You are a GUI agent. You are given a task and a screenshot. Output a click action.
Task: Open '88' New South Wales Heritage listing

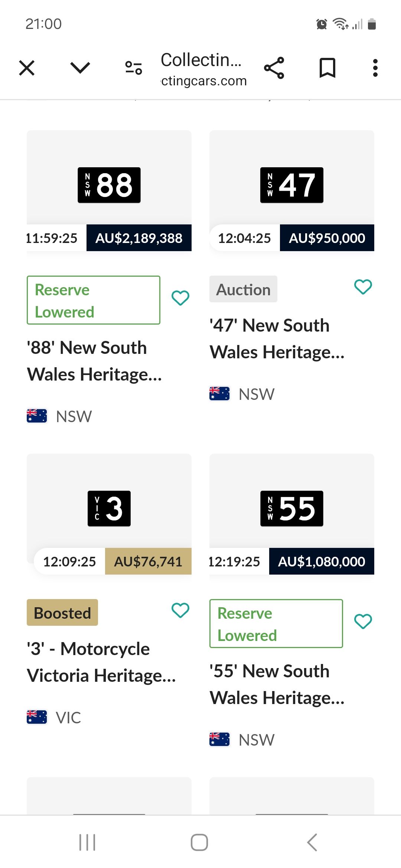tap(94, 361)
